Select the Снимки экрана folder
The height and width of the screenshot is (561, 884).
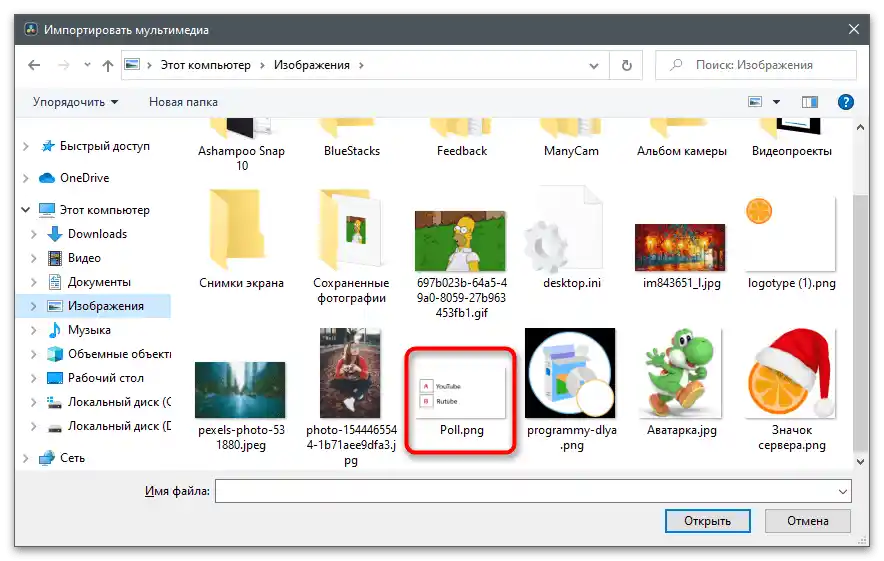241,240
